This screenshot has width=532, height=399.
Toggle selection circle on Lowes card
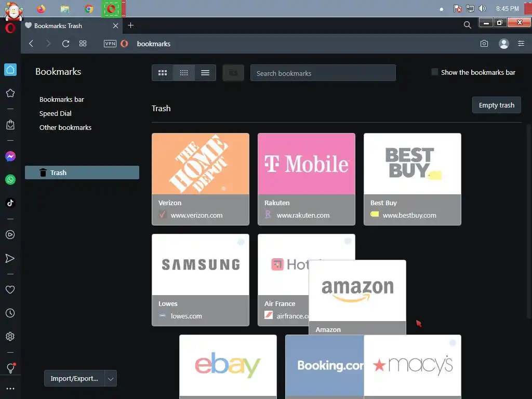coord(241,242)
